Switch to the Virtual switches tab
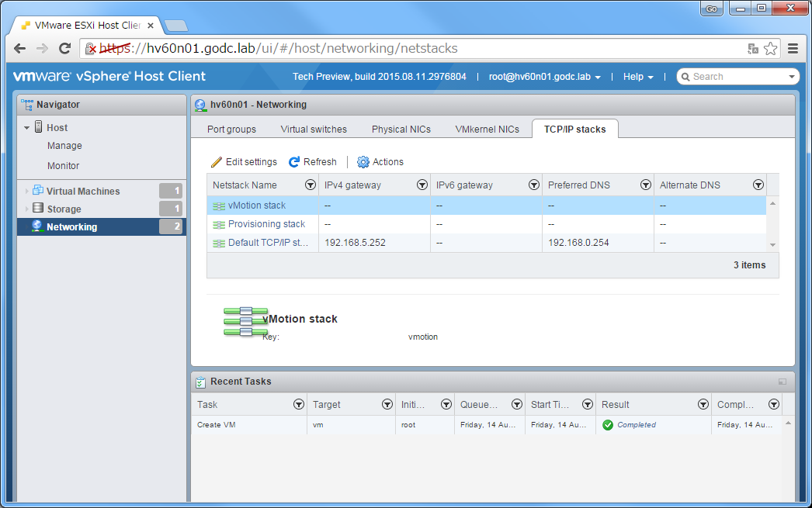812x508 pixels. coord(314,130)
